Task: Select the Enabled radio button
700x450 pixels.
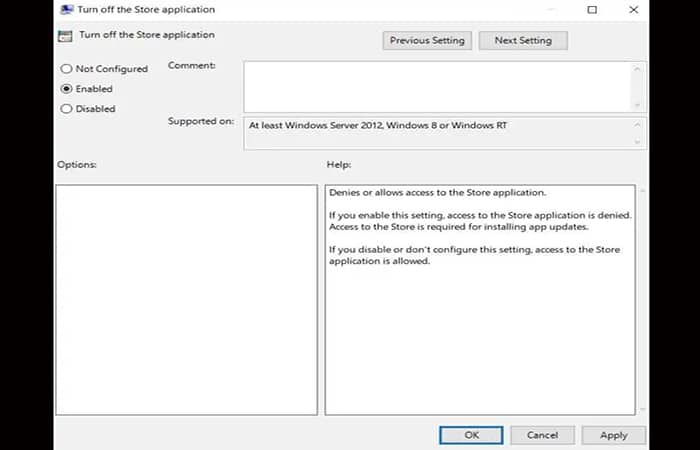Action: [67, 89]
